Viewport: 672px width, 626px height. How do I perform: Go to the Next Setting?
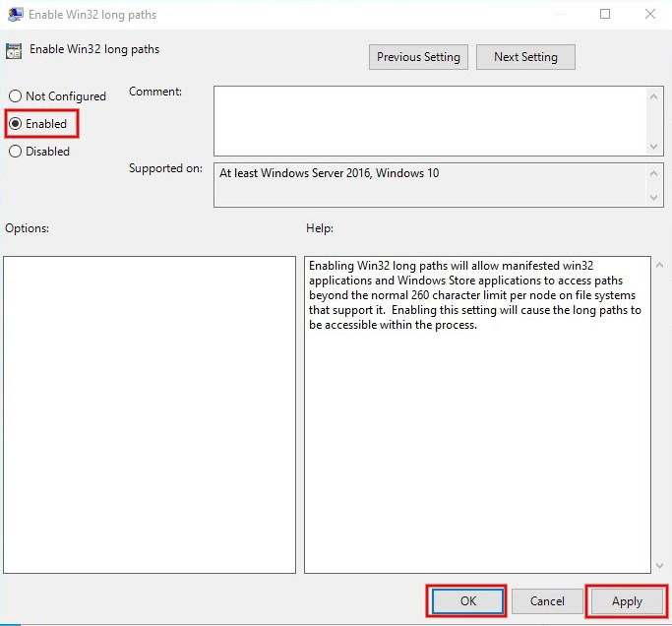(525, 57)
